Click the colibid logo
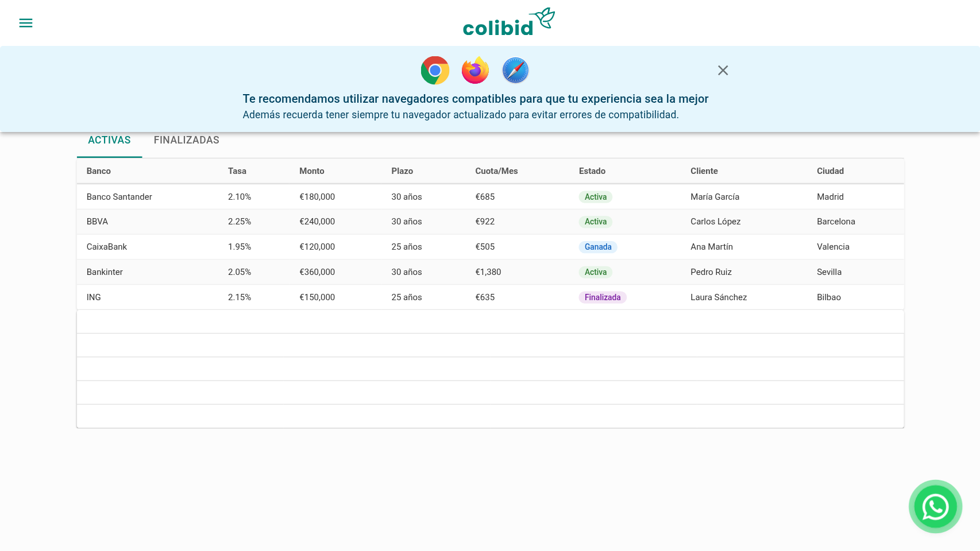Viewport: 980px width, 551px height. (509, 22)
